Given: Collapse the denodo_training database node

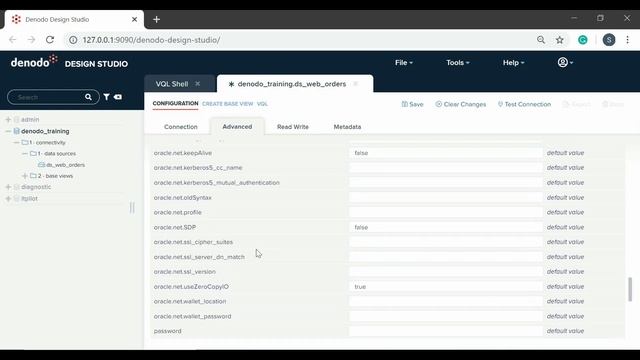Looking at the screenshot, I should coord(8,131).
